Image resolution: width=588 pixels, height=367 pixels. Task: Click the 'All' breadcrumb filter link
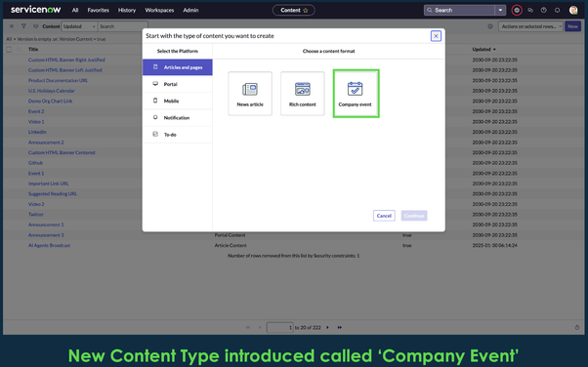coord(9,39)
